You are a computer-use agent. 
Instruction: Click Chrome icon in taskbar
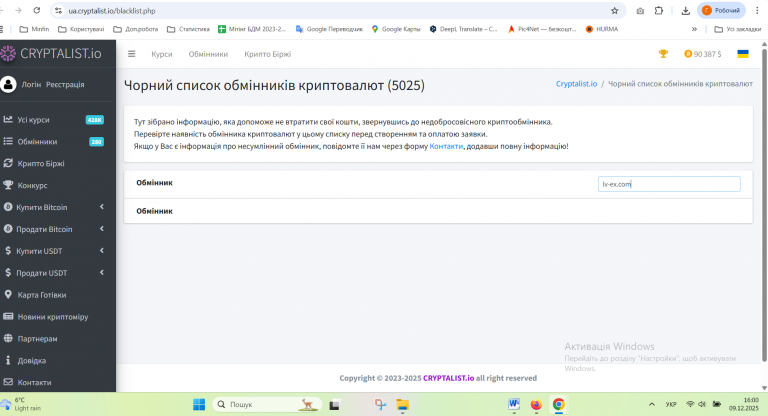click(558, 404)
